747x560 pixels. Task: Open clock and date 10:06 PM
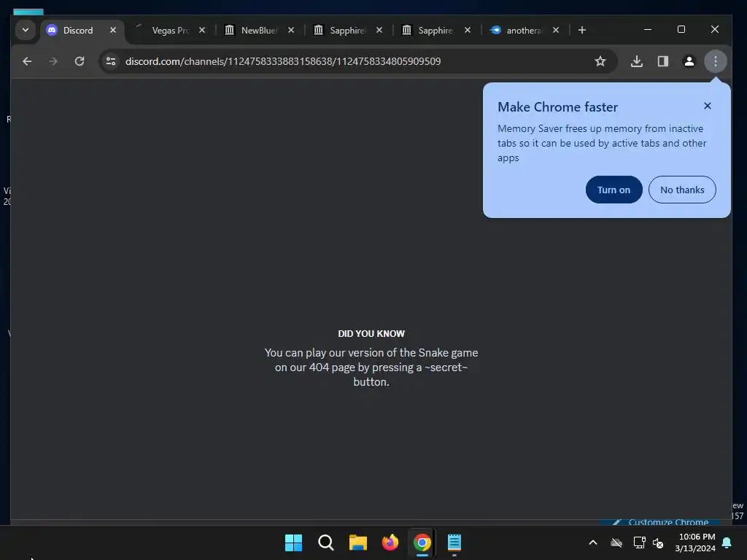click(695, 542)
